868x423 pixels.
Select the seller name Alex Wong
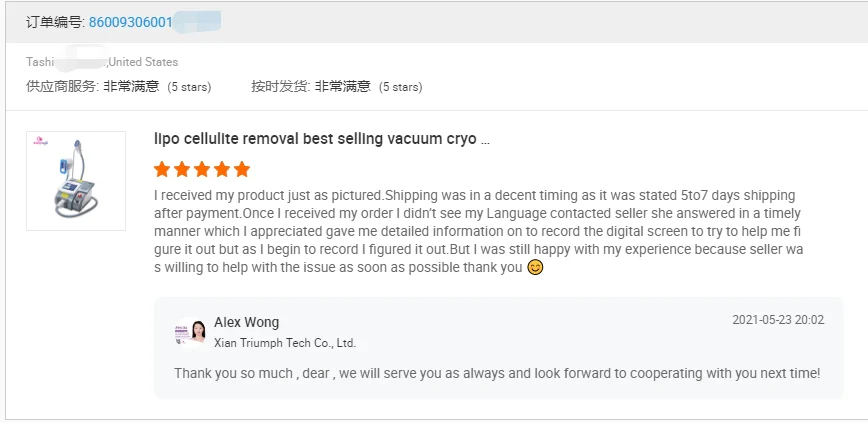click(x=246, y=322)
